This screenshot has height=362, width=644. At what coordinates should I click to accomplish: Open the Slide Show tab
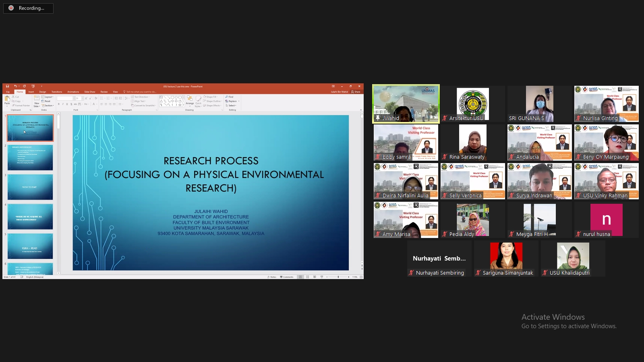[x=90, y=92]
